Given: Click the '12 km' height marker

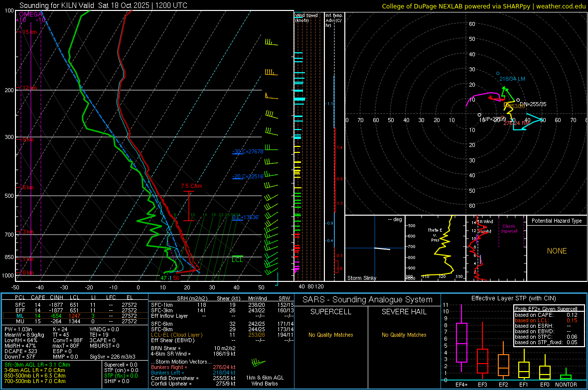Looking at the screenshot, I should (x=29, y=88).
